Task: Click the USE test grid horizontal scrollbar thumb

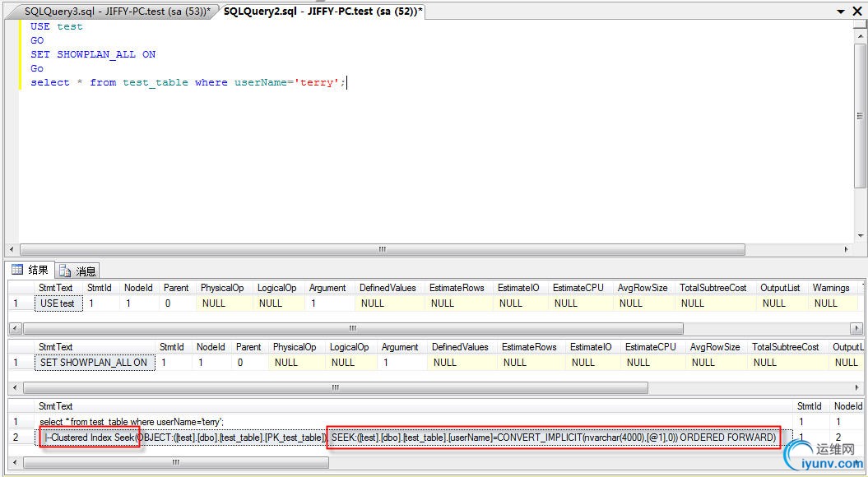Action: (x=352, y=328)
